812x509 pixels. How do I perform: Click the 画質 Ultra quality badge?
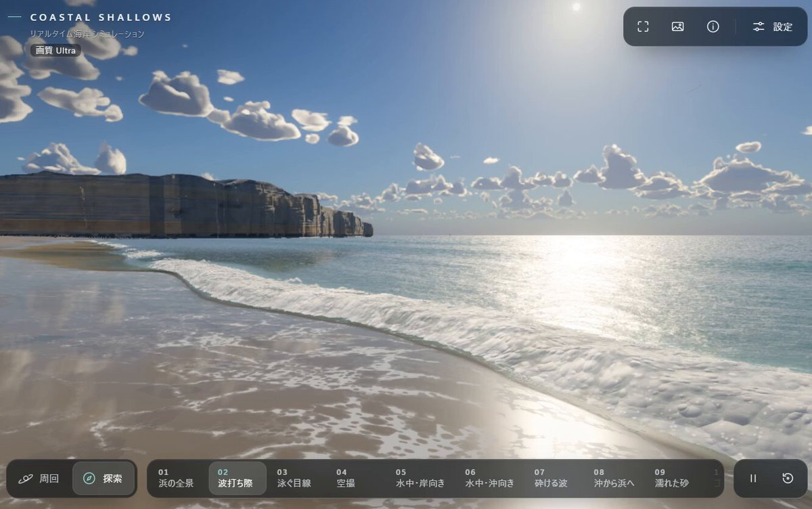[55, 50]
